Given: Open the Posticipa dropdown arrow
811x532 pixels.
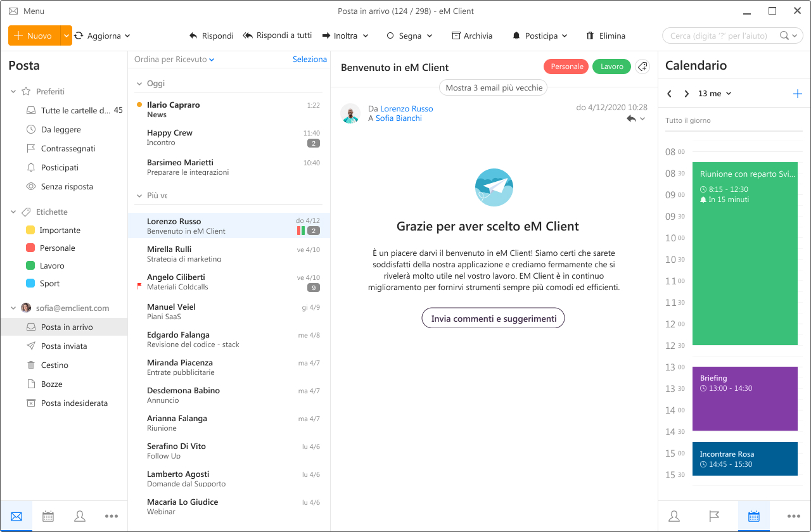Looking at the screenshot, I should coord(564,36).
